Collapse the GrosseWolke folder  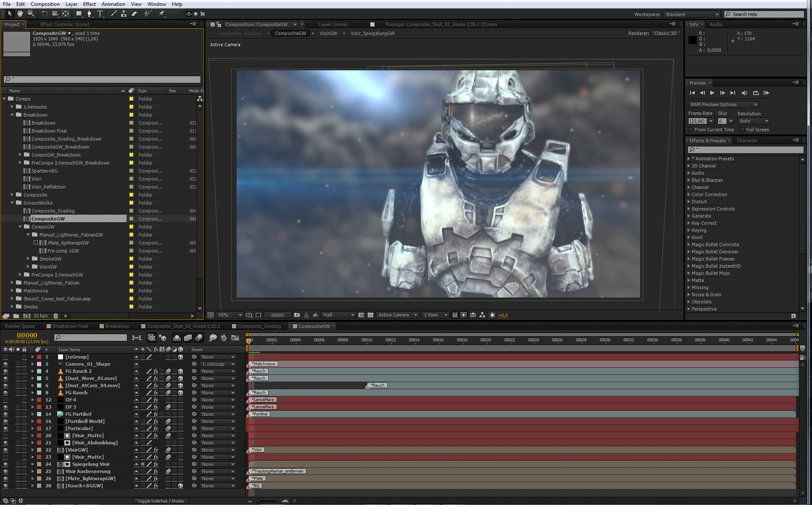coord(12,203)
